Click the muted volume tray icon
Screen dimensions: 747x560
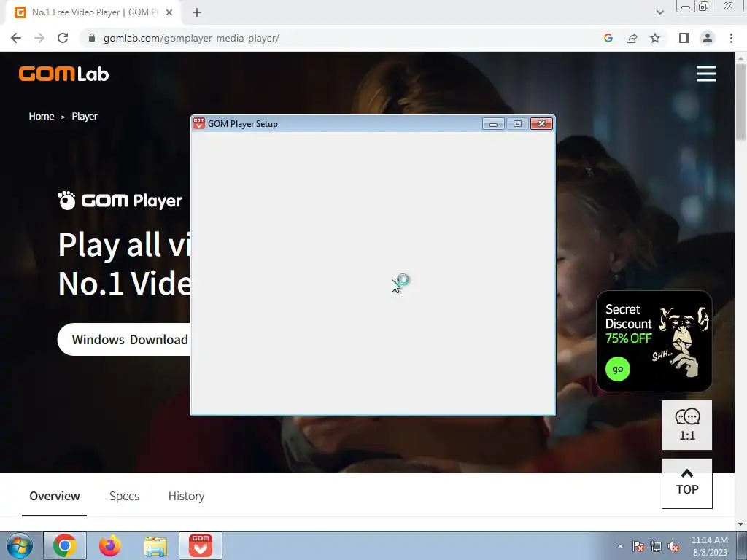point(673,546)
